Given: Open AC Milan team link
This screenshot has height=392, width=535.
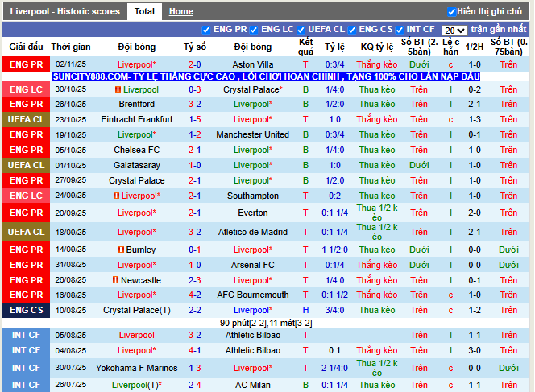Looking at the screenshot, I should click(253, 385).
